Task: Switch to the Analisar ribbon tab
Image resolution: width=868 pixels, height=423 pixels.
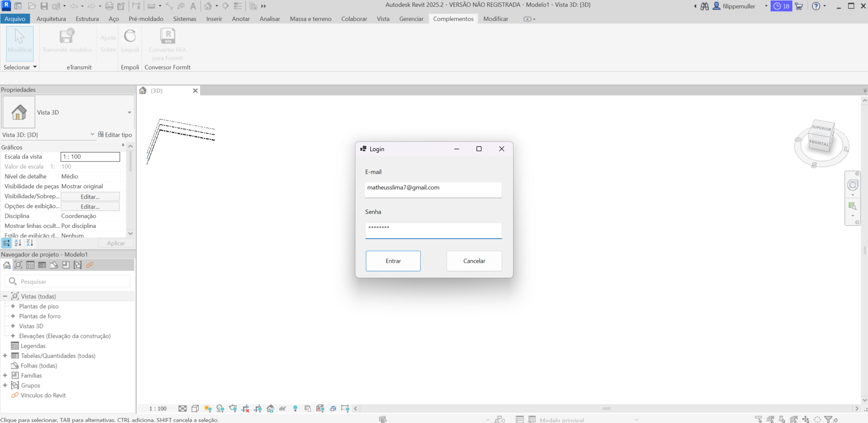Action: (270, 19)
